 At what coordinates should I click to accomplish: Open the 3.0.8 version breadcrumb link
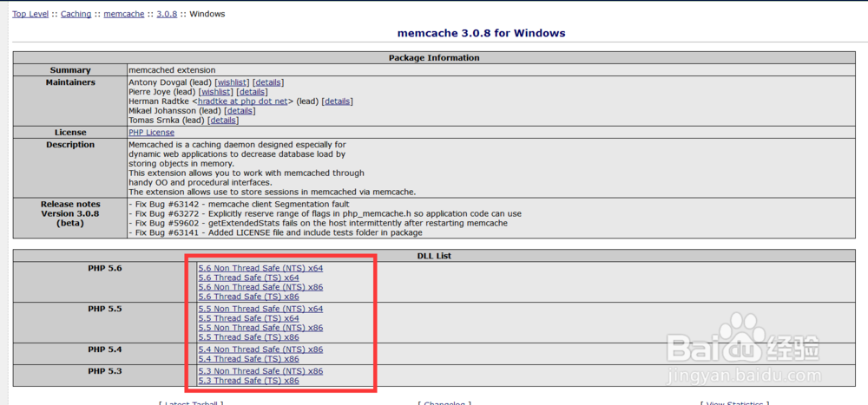167,15
